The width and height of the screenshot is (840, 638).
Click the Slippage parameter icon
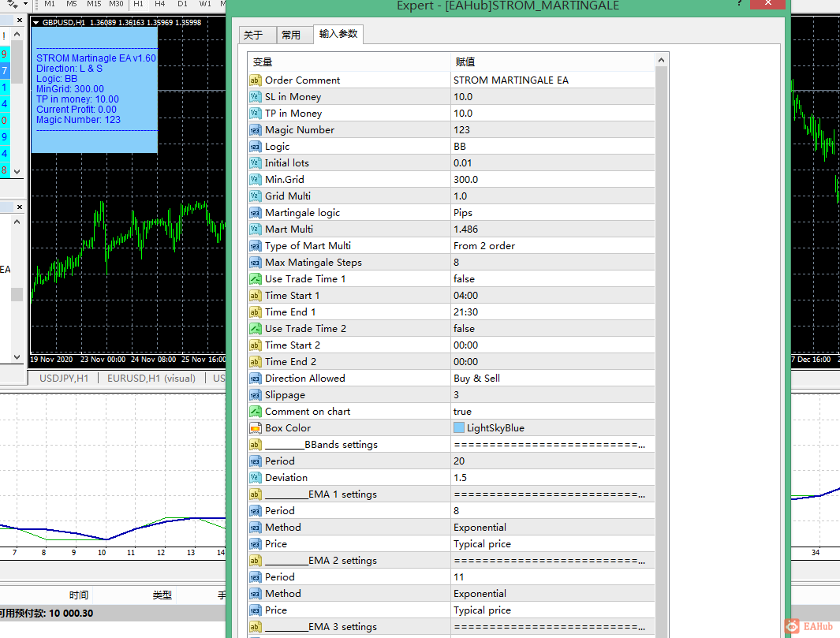(x=255, y=395)
